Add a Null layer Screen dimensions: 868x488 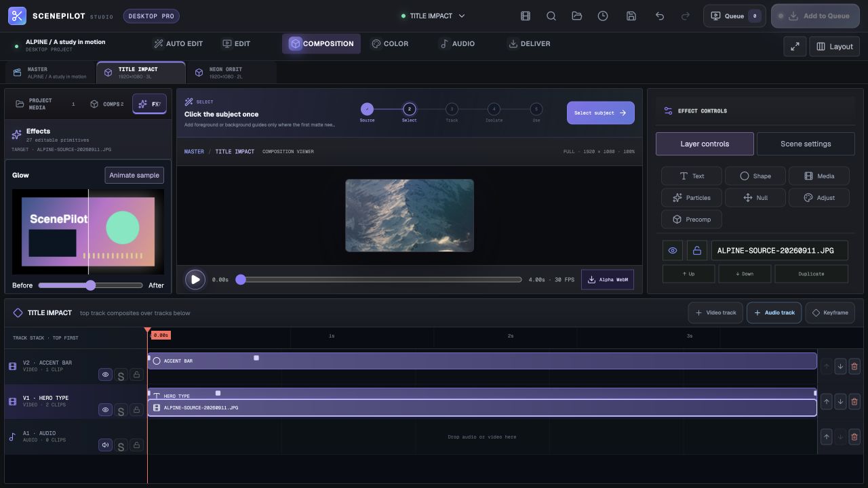tap(755, 197)
